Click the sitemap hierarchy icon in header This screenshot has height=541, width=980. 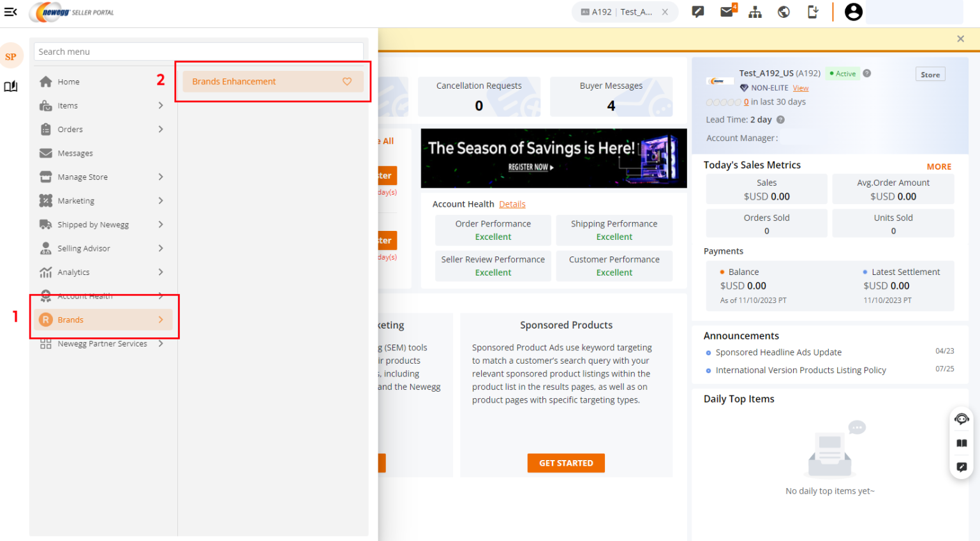click(755, 12)
